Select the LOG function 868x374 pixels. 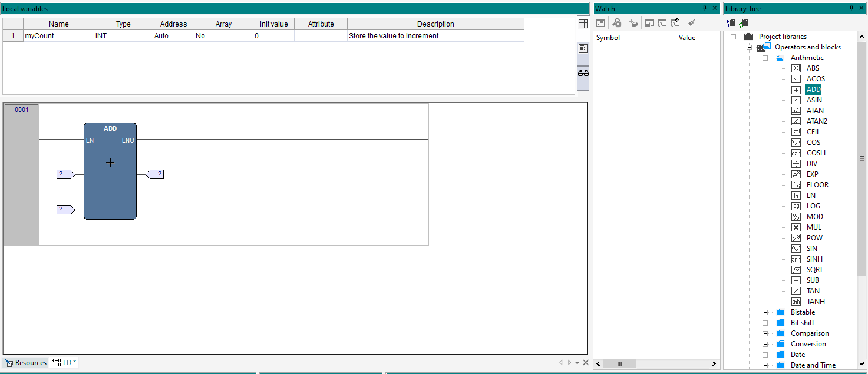pos(813,206)
